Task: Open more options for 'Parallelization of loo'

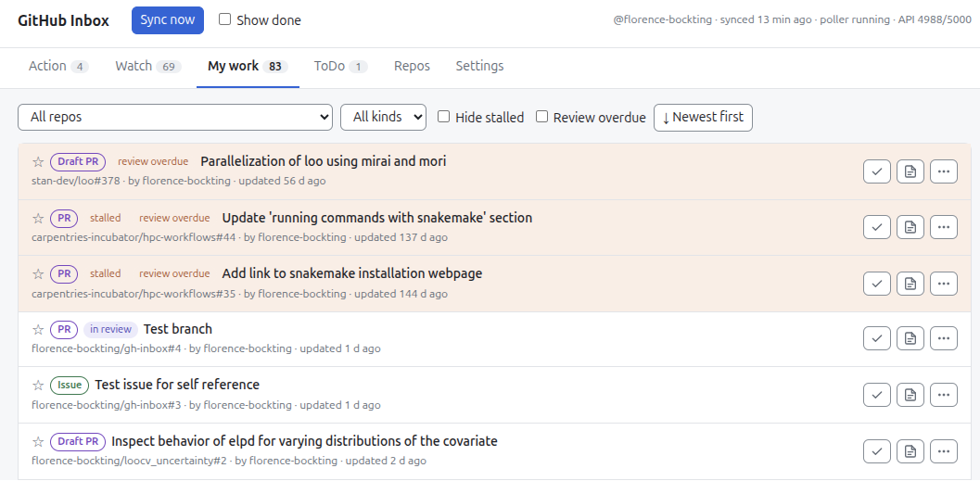Action: click(x=944, y=171)
